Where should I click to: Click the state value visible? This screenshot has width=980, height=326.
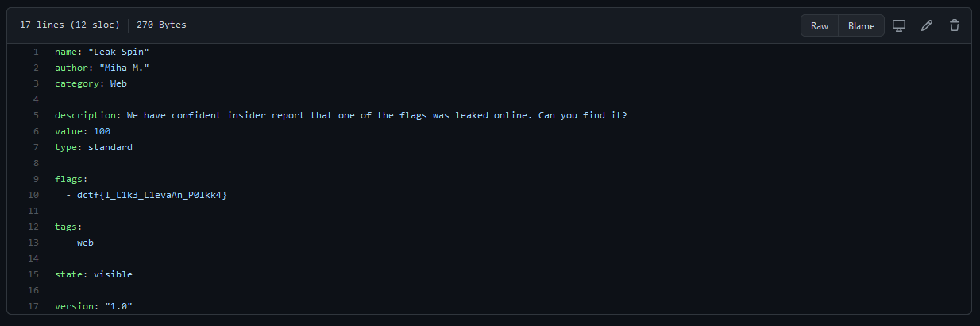tap(113, 274)
